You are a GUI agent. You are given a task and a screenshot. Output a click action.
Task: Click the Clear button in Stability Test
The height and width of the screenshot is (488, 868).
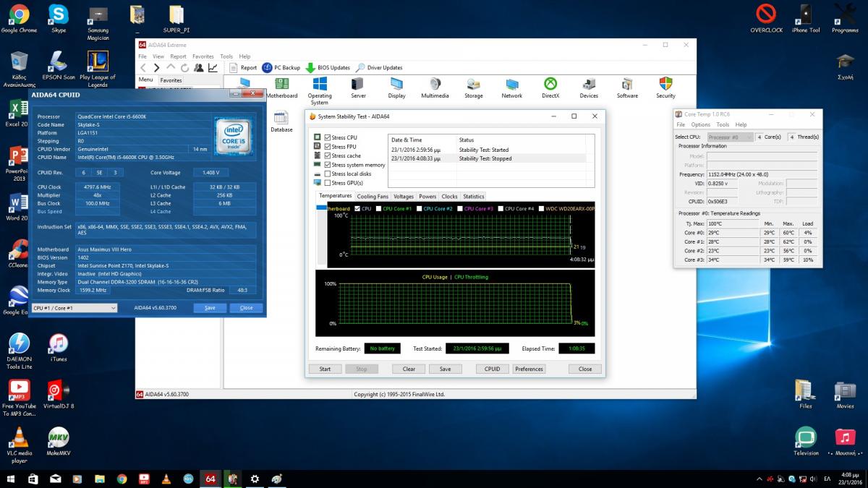409,369
